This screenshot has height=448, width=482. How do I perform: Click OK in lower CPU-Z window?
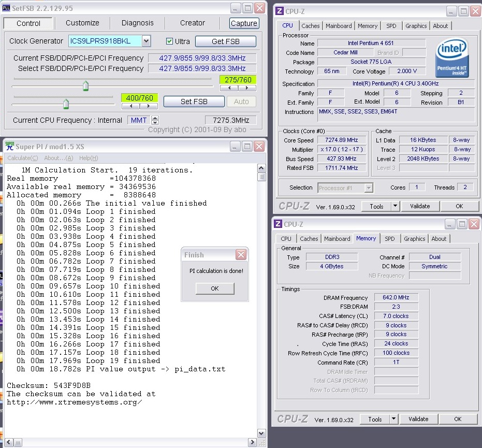(458, 419)
